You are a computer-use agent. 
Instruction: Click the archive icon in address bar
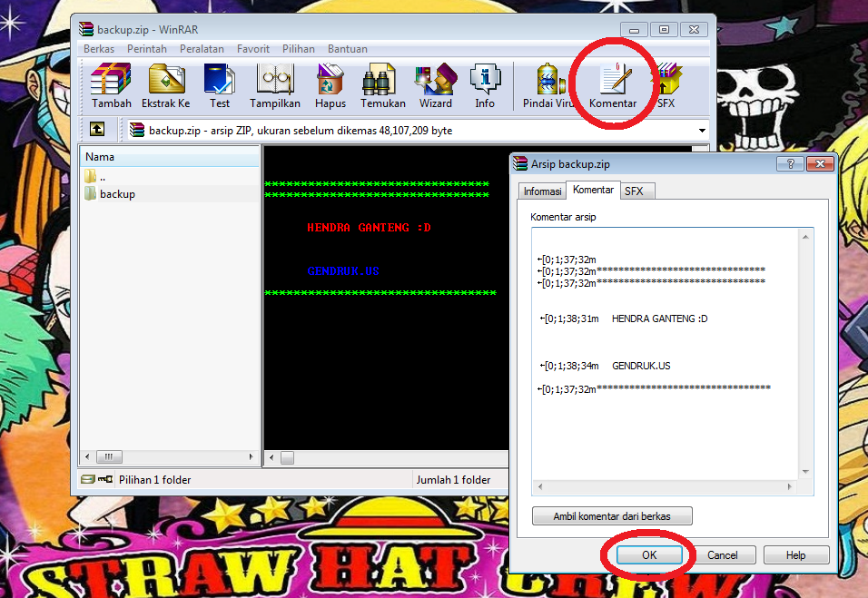(x=137, y=130)
